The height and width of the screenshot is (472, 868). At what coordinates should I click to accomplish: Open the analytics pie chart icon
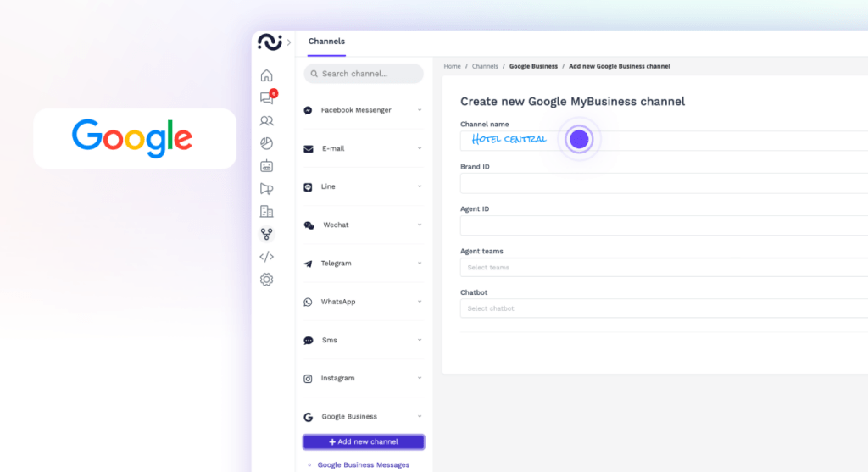266,143
